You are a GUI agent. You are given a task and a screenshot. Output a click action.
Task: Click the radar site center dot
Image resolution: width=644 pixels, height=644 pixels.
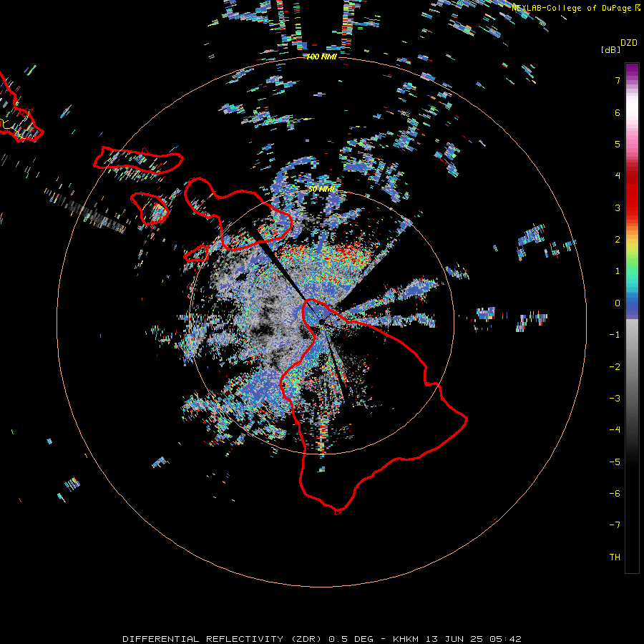pyautogui.click(x=321, y=321)
